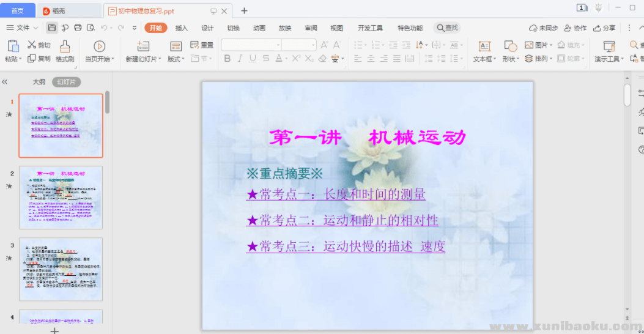644x334 pixels.
Task: Click the New Slide (新建幻灯片) icon
Action: coord(143,46)
